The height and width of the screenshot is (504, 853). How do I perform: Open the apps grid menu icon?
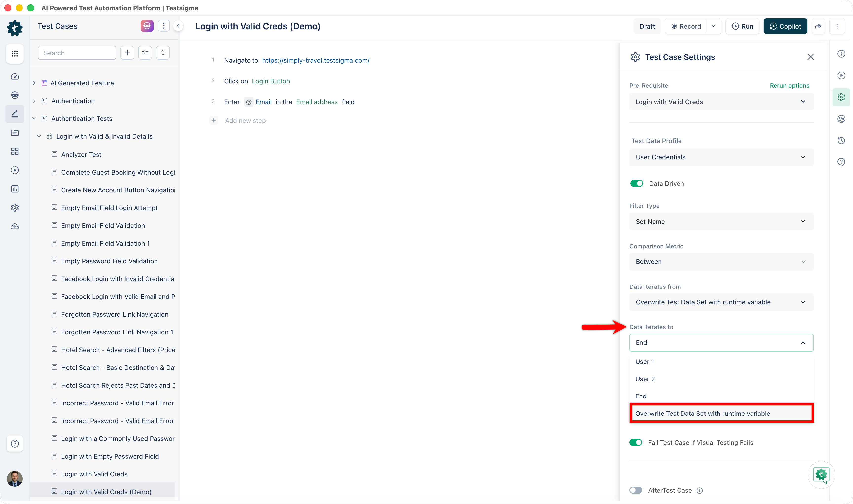coord(15,54)
